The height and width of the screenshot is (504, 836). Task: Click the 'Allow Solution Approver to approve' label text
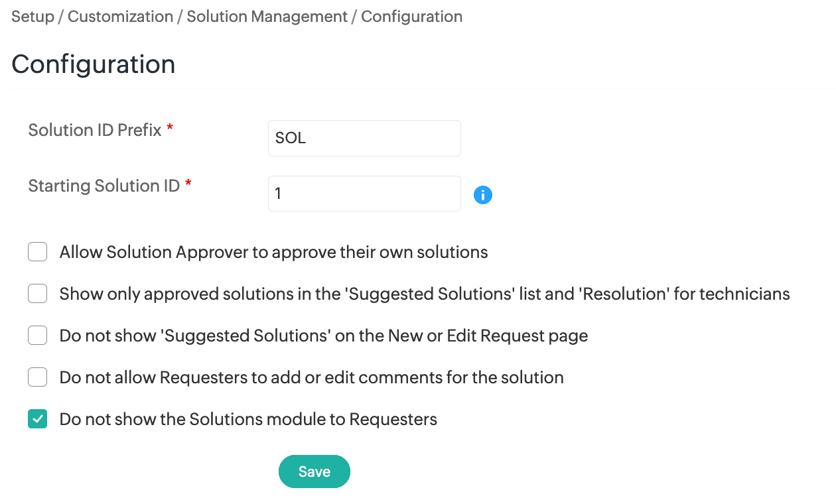(x=273, y=252)
